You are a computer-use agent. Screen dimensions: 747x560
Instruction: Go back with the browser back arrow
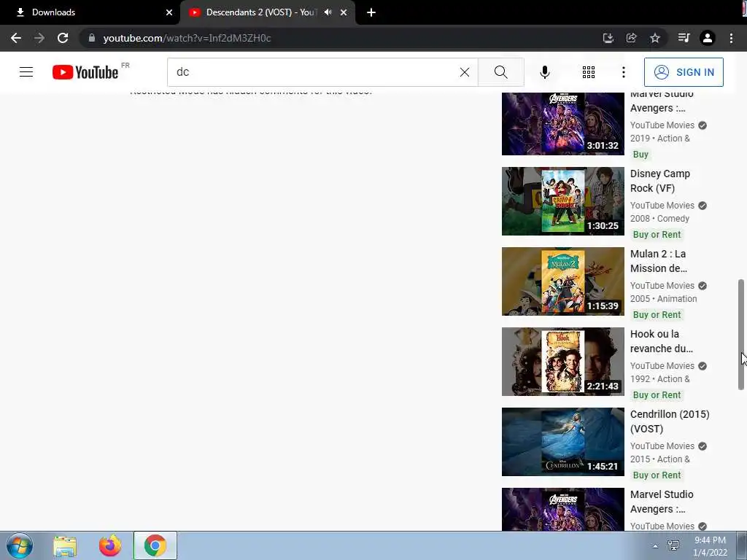tap(16, 38)
